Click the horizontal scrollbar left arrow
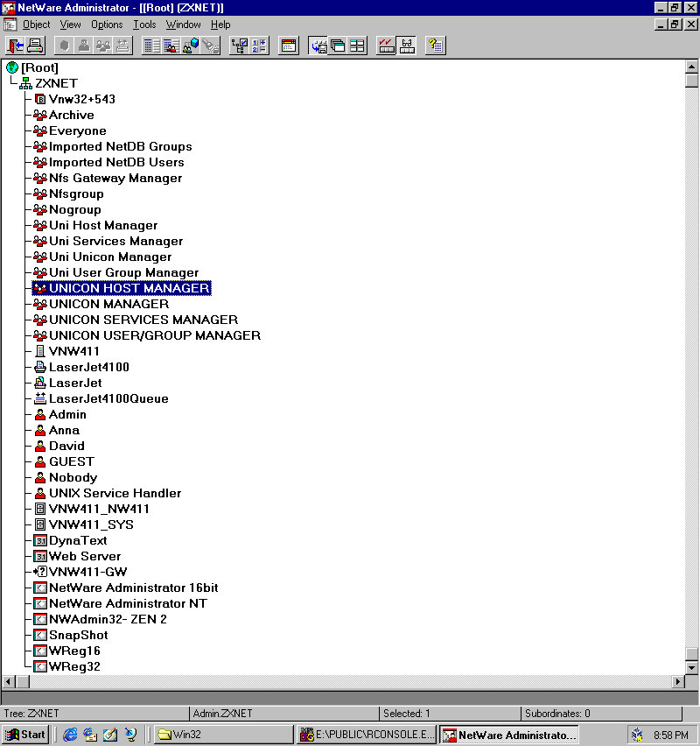This screenshot has height=746, width=700. click(8, 682)
